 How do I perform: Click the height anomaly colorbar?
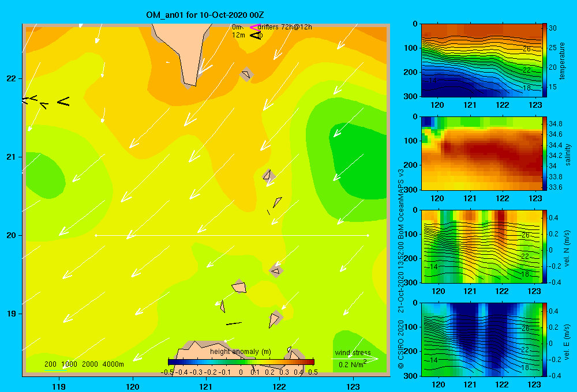241,362
